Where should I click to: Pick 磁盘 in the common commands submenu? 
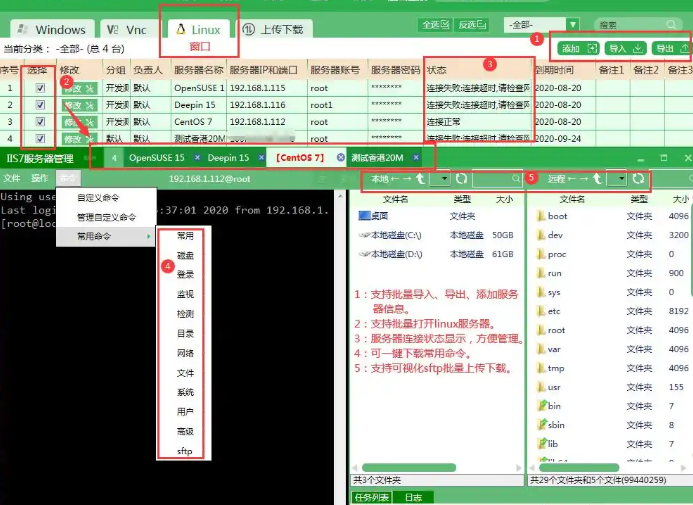tap(185, 255)
